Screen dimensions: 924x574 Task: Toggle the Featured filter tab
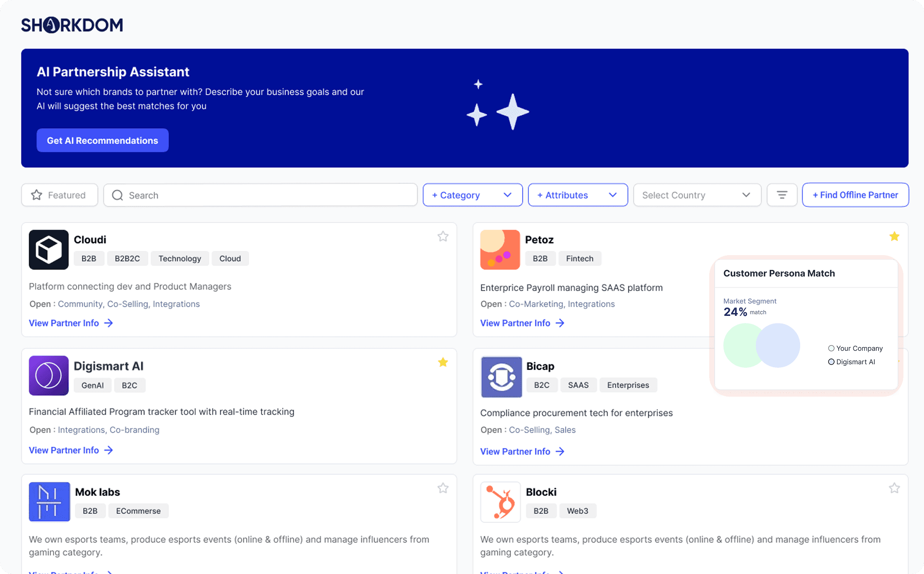pyautogui.click(x=60, y=195)
